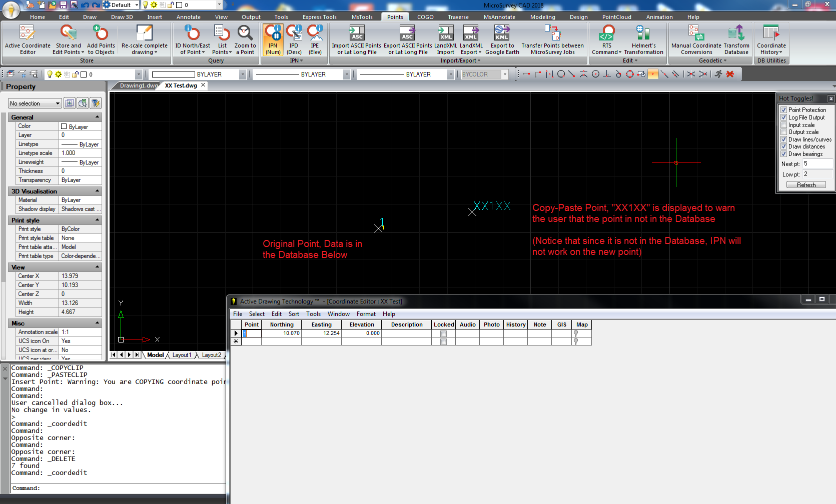This screenshot has height=504, width=836.
Task: Open the BYCOLOR dropdown
Action: [x=505, y=74]
